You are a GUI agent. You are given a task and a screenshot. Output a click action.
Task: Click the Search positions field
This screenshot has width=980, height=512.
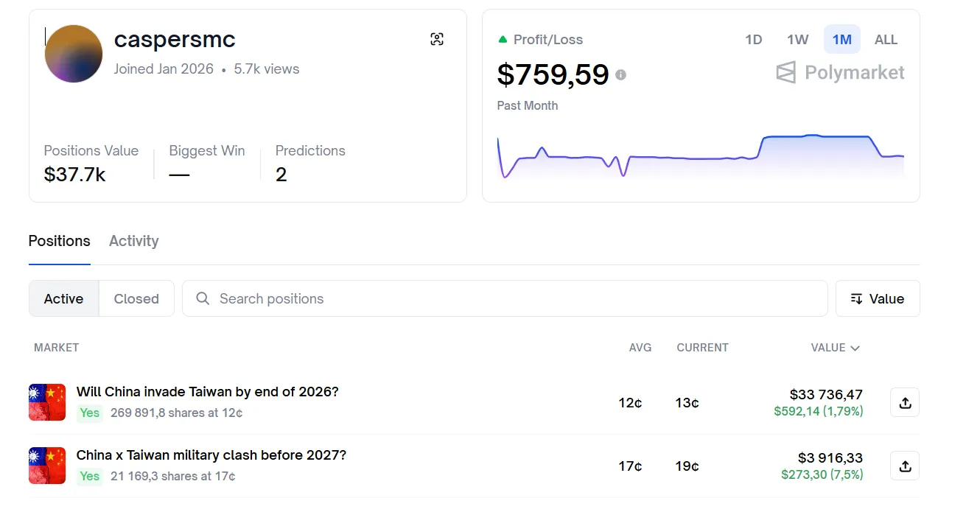click(505, 298)
